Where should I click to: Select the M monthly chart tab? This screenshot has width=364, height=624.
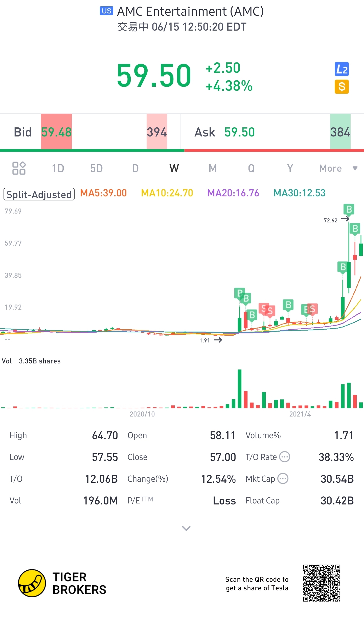213,168
